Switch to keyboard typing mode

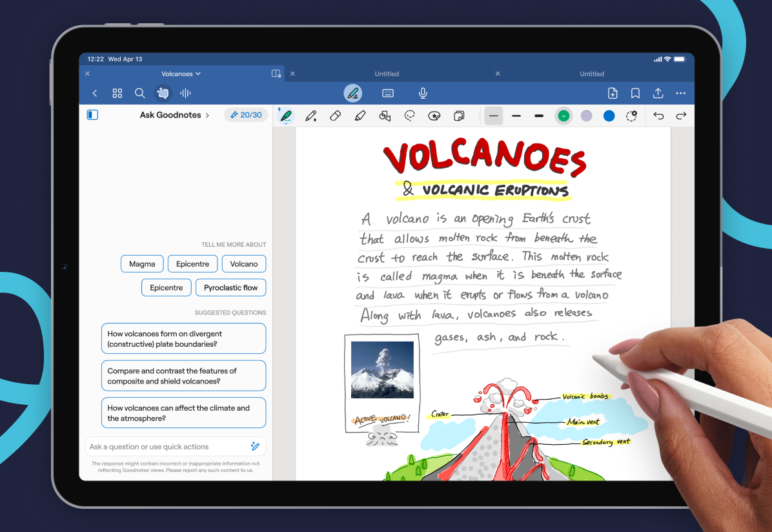[x=388, y=94]
